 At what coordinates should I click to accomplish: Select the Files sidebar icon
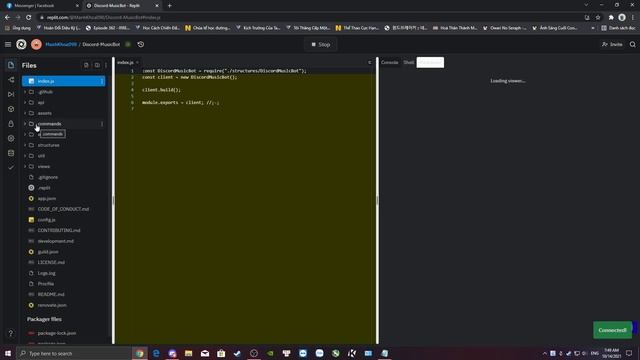(11, 65)
